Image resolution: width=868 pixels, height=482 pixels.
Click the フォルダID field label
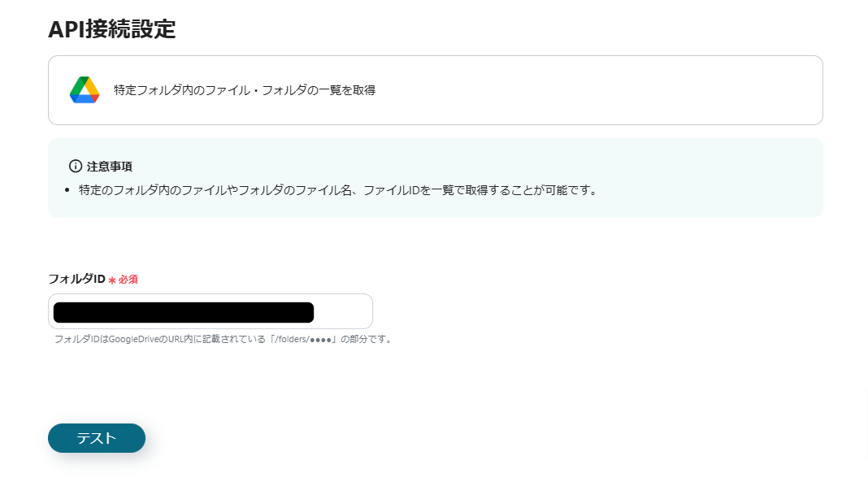[76, 279]
